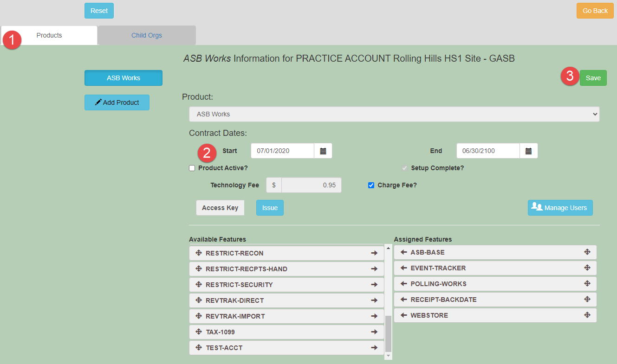Click move handle icon on REVTRAK-IMPORT
617x364 pixels.
point(199,316)
